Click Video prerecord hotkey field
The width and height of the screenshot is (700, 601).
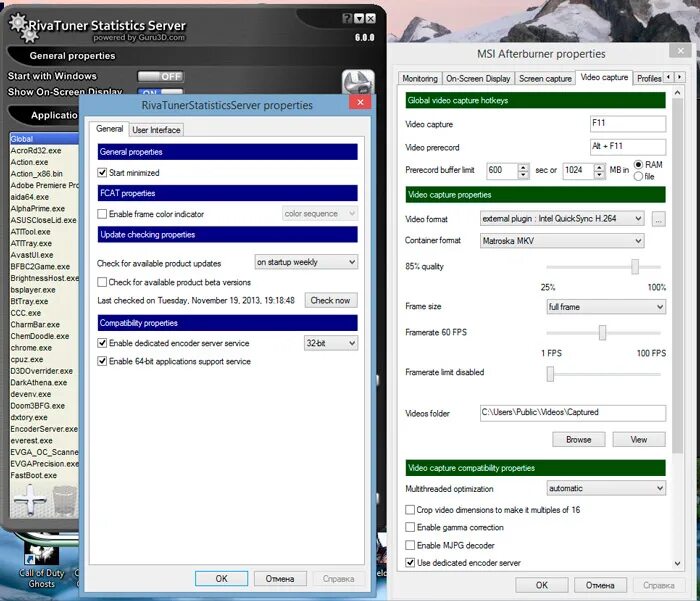click(x=628, y=146)
